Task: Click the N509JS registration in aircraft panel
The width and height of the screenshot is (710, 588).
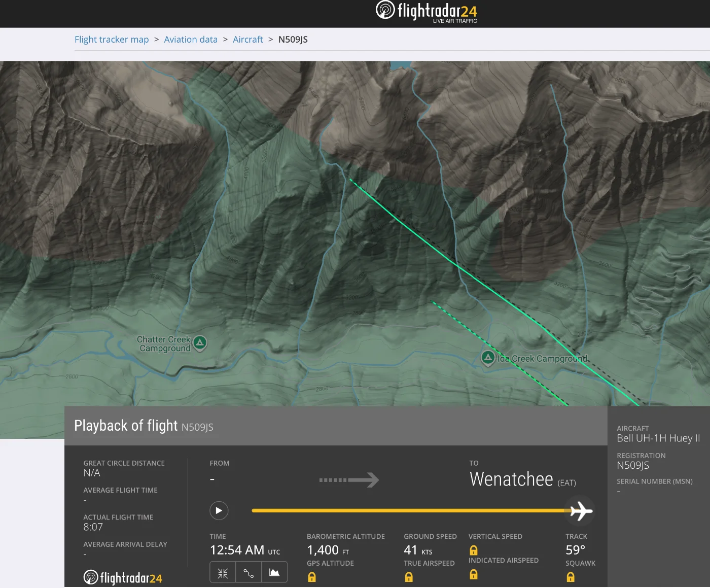Action: pyautogui.click(x=632, y=466)
